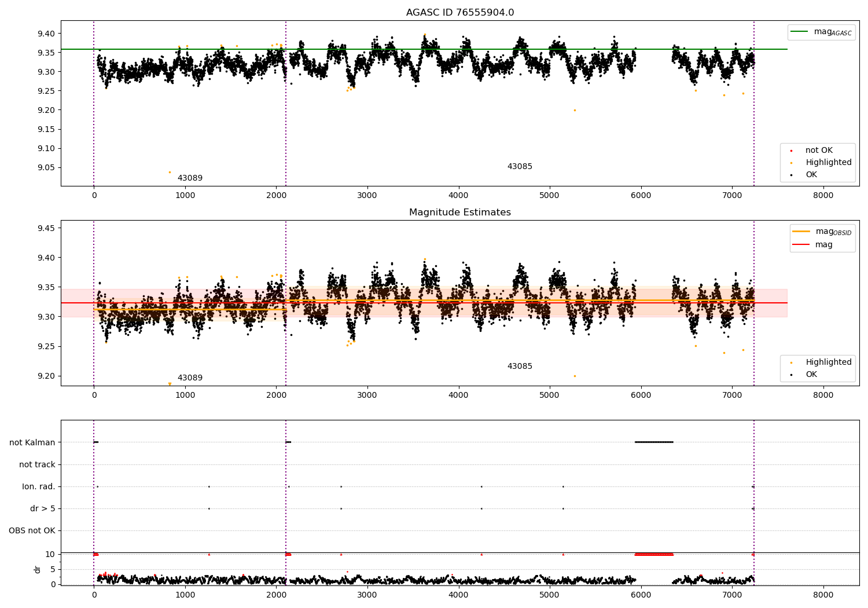The height and width of the screenshot is (608, 868).
Task: Select 'OK' in the Magnitude Estimates legend
Action: (811, 375)
